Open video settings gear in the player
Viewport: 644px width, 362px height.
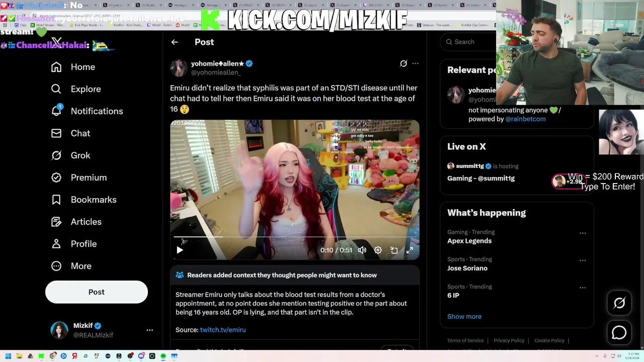[378, 250]
